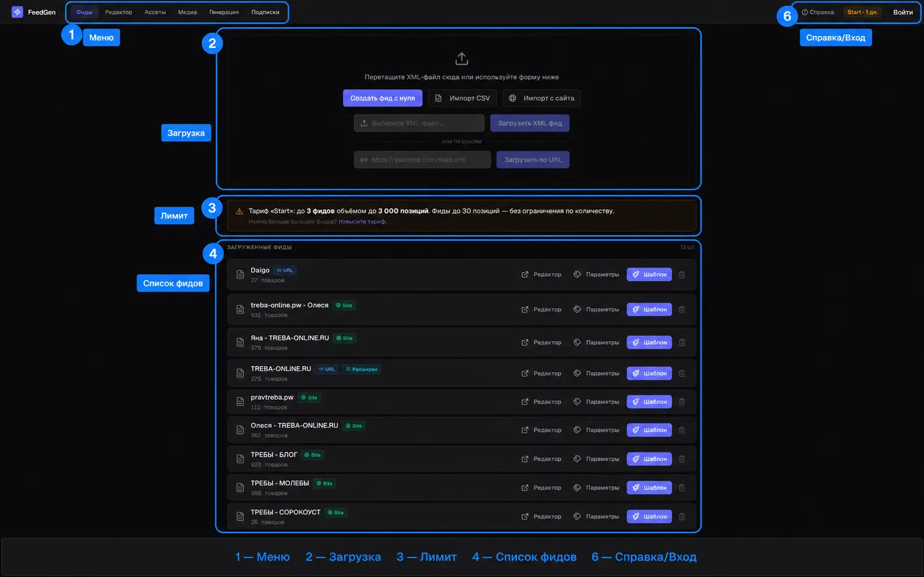
Task: Click Шаблон for ТРЕБЫ - СОРОКОУСТ
Action: point(649,516)
